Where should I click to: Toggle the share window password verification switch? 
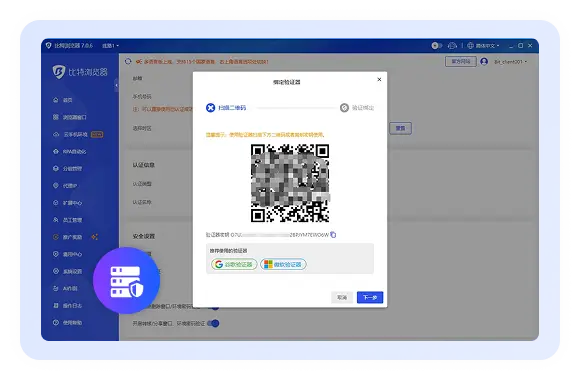pos(213,323)
